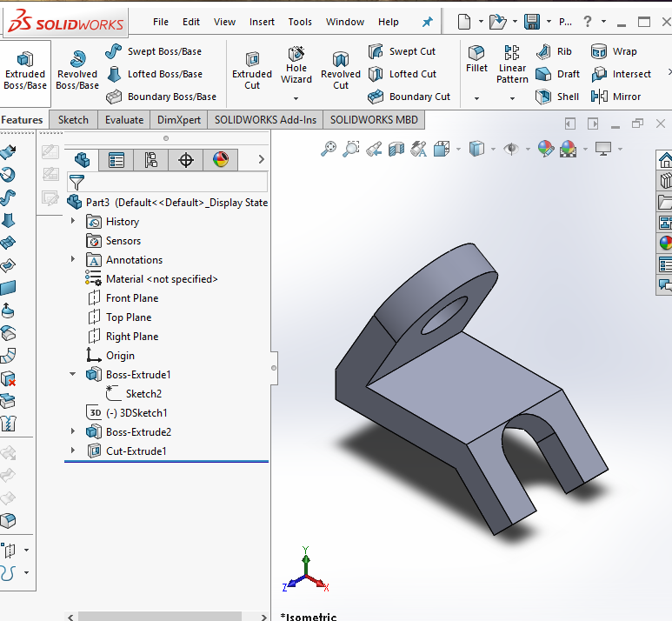Open the DimXpertManager crosshair tab

(x=185, y=160)
